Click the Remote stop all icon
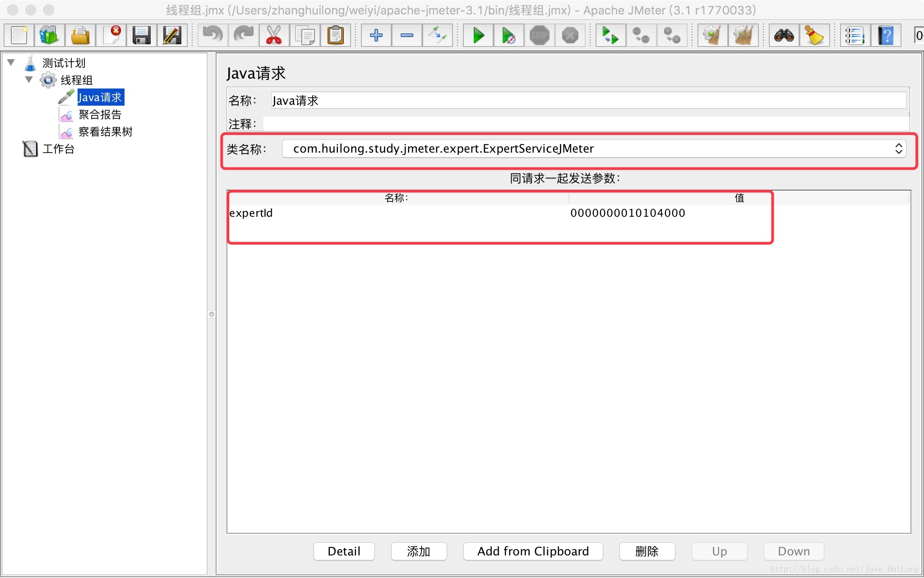 (641, 35)
